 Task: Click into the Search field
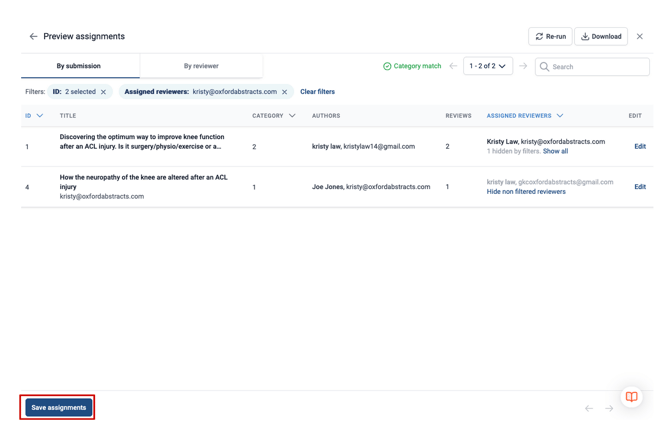[x=598, y=67]
